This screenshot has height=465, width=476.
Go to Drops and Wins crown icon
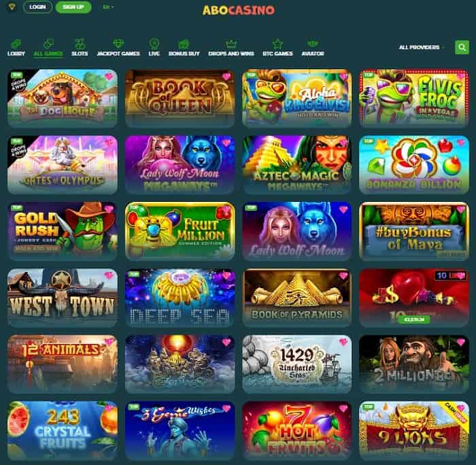tap(231, 44)
